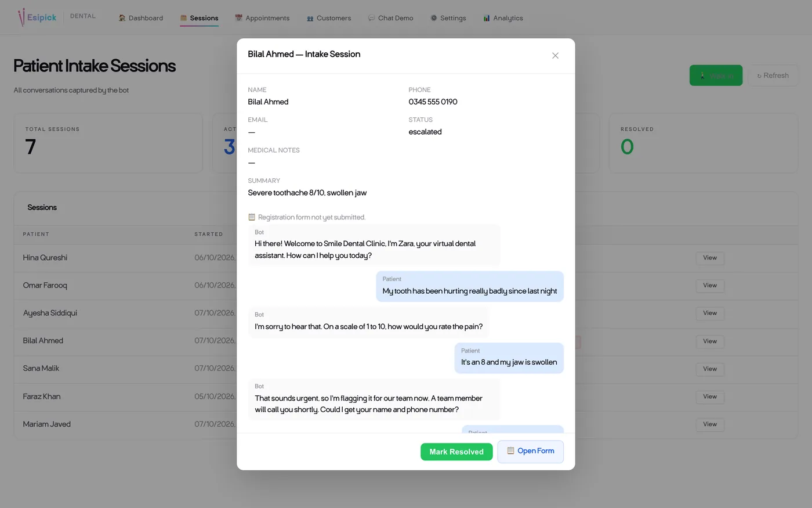Click the bot message flagging it as urgent
Screen dimensions: 812x508
pyautogui.click(x=374, y=399)
